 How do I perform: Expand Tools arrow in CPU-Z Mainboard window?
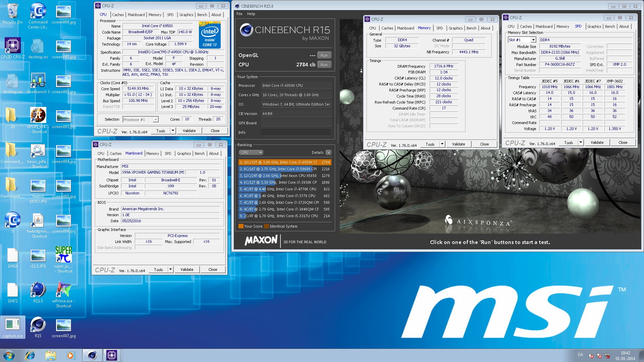click(x=170, y=269)
